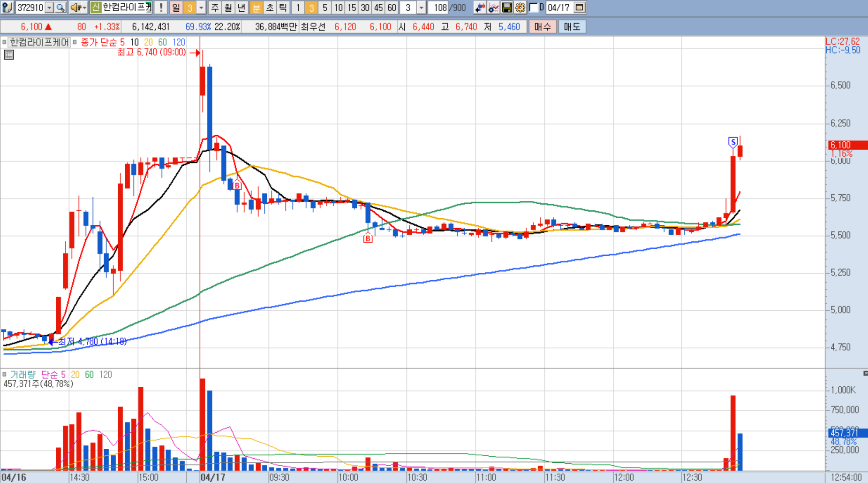Click the 매수 buy button
The image size is (868, 483).
tap(543, 27)
